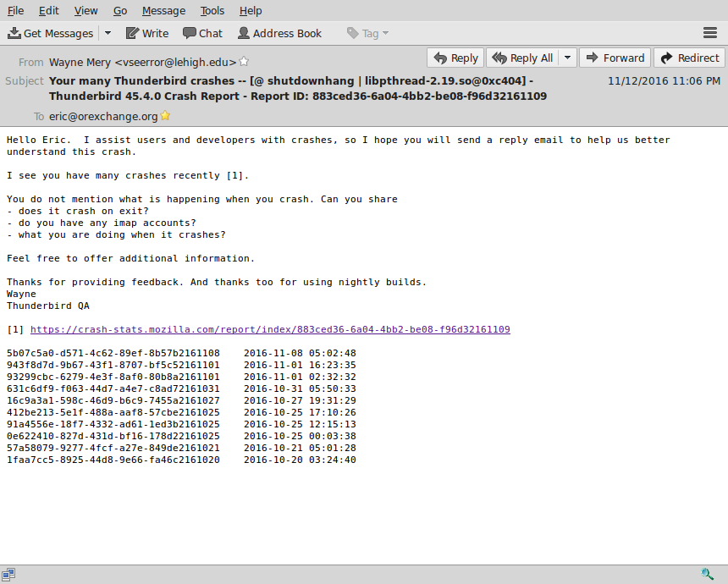Open the crash-stats.mozilla.com report link

pyautogui.click(x=270, y=329)
